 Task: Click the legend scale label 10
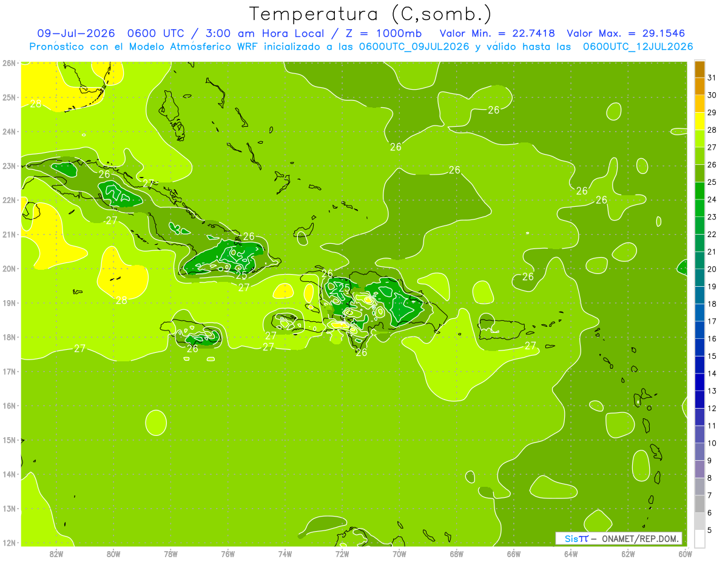712,443
